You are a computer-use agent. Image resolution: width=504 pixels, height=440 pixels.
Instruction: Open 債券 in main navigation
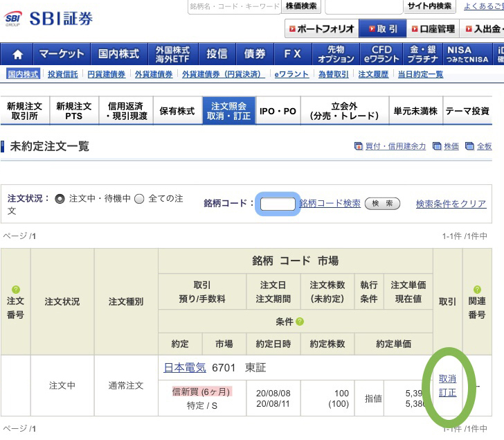255,54
